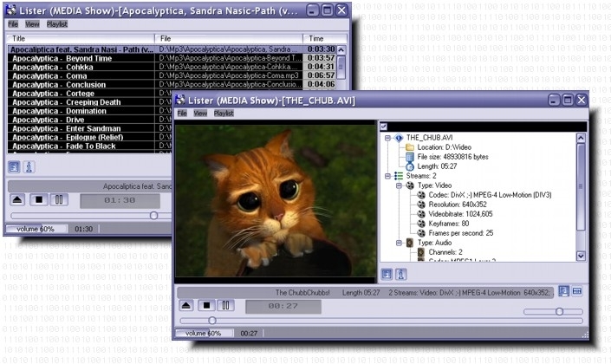
Task: Open the Playlist menu in THE_CHUB.AVI window
Action: pos(224,113)
